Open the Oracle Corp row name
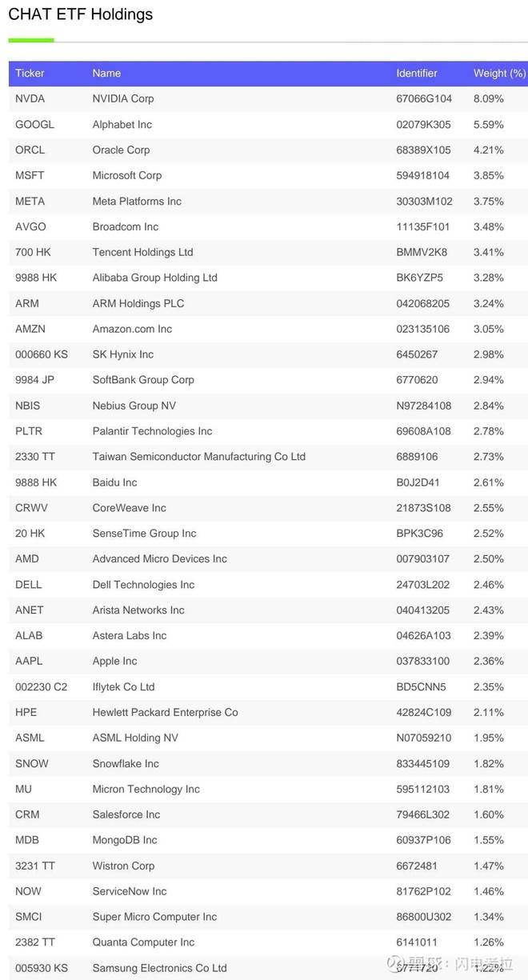This screenshot has width=528, height=980. pos(121,150)
